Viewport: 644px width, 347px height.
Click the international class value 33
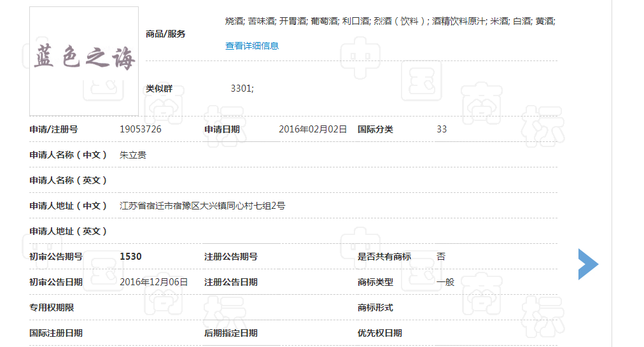pyautogui.click(x=442, y=129)
